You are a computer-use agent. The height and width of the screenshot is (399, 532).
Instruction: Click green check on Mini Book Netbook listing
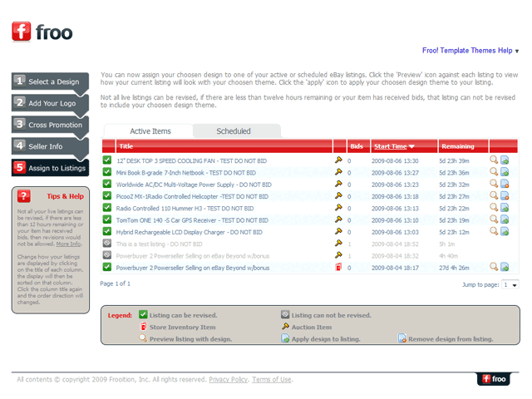pos(107,172)
